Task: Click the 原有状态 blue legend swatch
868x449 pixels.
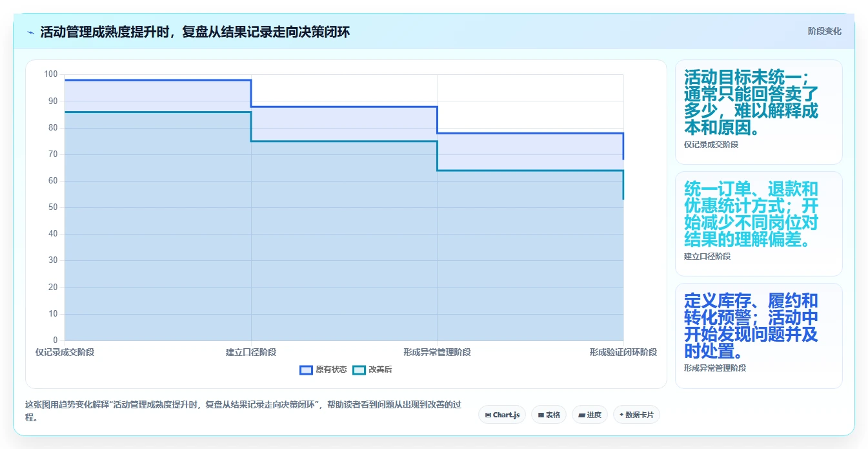Action: click(x=307, y=370)
